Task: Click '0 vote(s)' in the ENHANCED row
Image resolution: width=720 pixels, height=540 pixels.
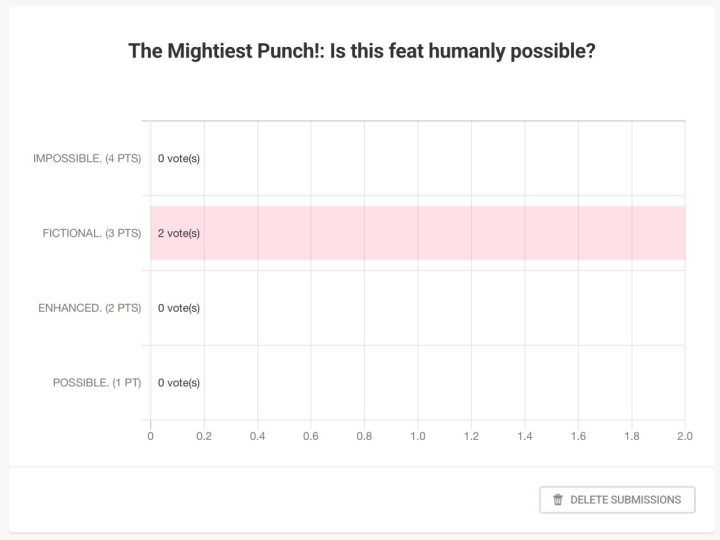Action: (179, 308)
